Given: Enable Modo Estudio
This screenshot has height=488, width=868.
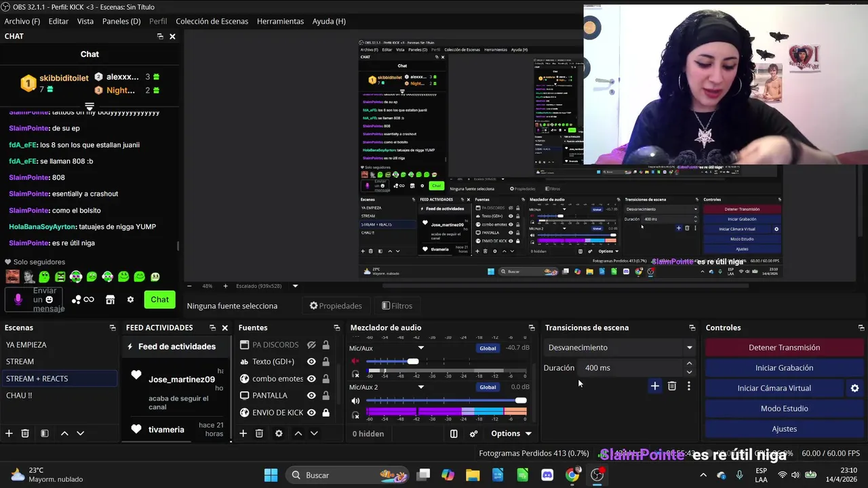Looking at the screenshot, I should 784,409.
